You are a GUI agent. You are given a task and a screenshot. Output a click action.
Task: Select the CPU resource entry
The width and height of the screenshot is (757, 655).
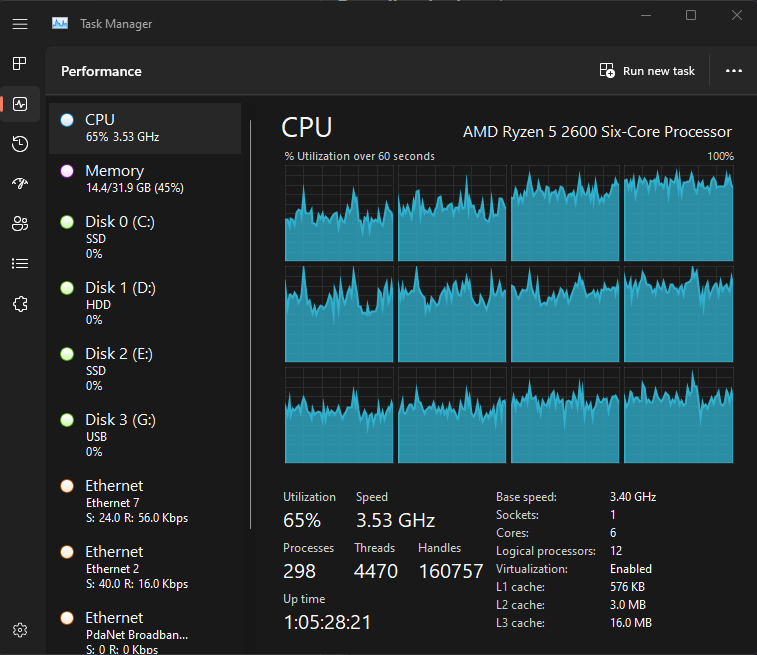coord(145,128)
